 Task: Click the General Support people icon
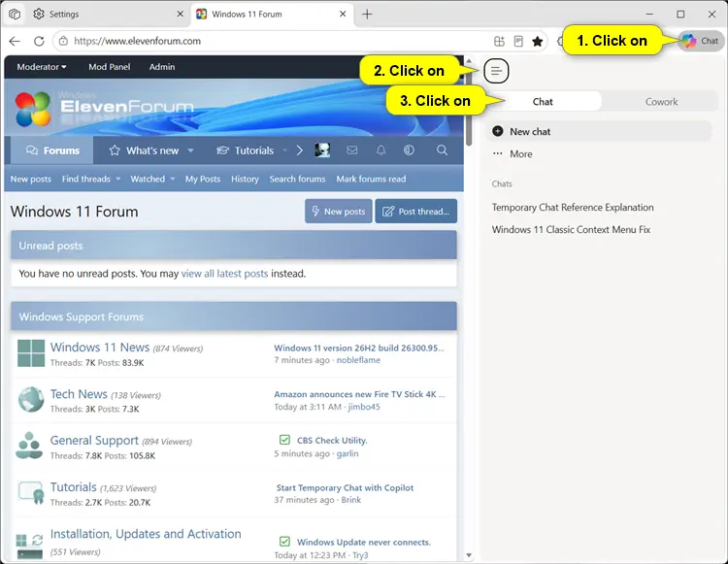click(29, 446)
